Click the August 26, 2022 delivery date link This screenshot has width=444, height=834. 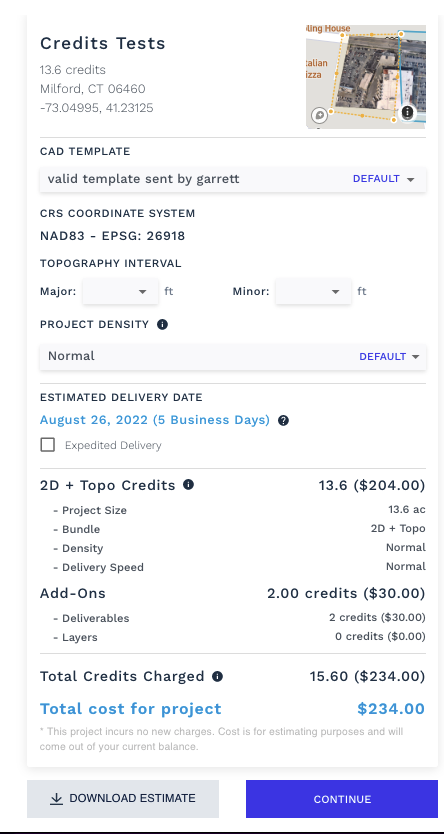155,420
